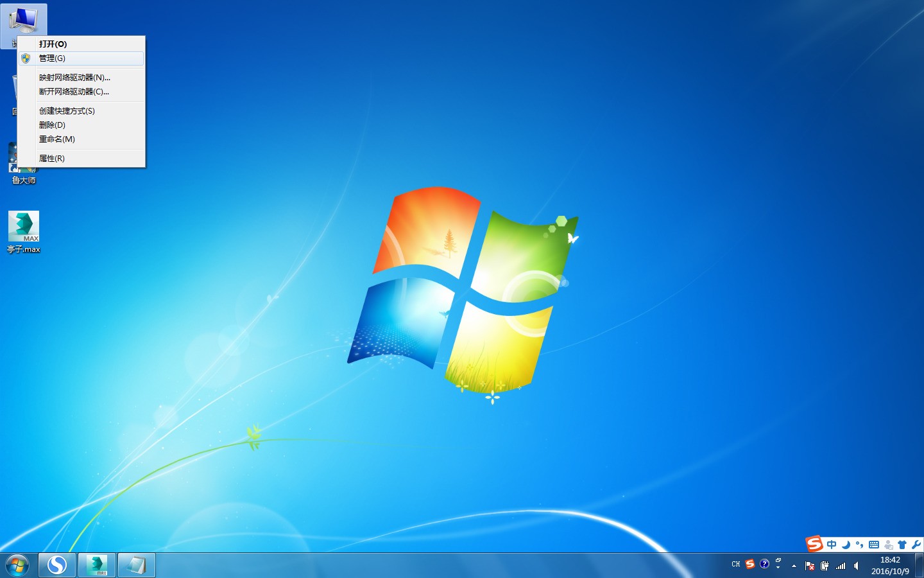Viewport: 924px width, 578px height.
Task: Click the volume speaker icon
Action: pos(856,566)
